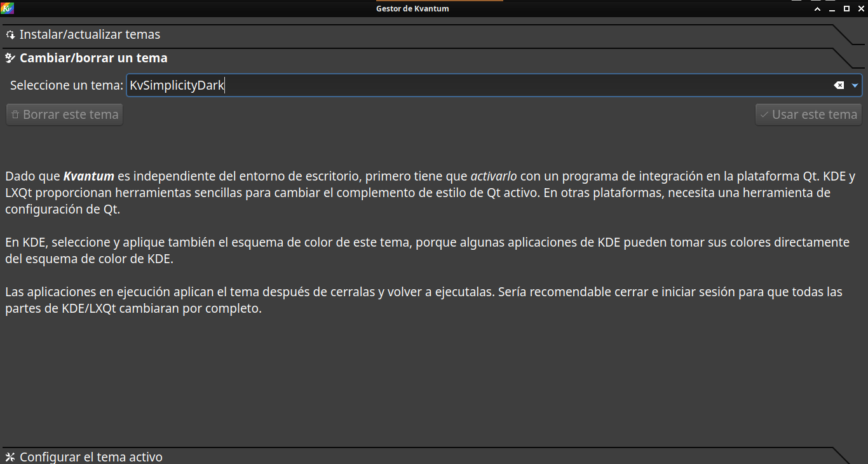Viewport: 868px width, 464px height.
Task: Click the tools icon beside Configurar el tema activo
Action: point(10,457)
